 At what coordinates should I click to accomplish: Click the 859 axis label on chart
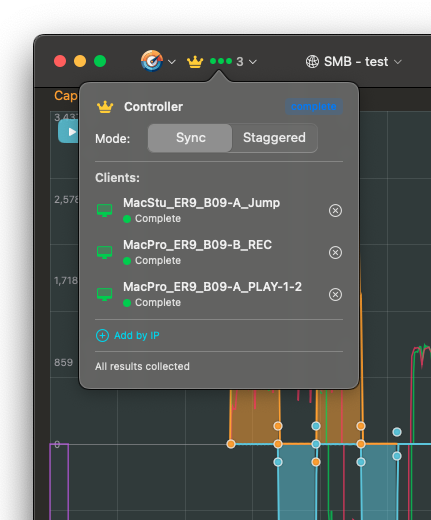63,362
